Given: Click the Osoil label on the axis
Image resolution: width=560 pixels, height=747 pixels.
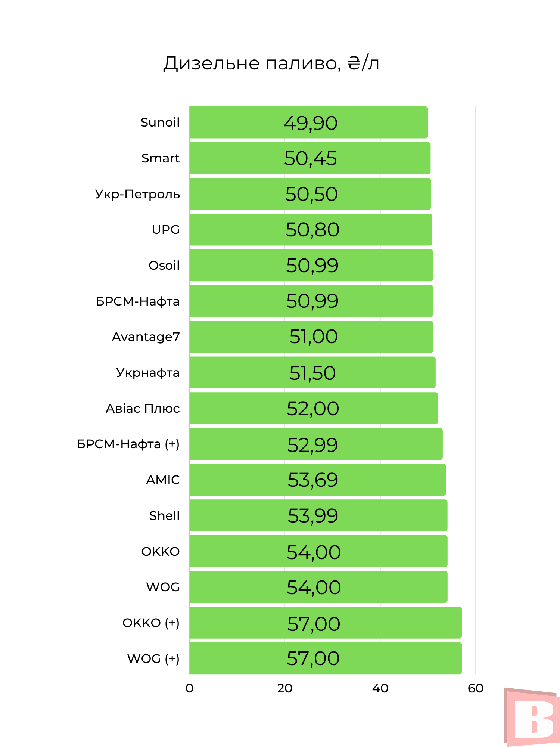Looking at the screenshot, I should (x=164, y=266).
